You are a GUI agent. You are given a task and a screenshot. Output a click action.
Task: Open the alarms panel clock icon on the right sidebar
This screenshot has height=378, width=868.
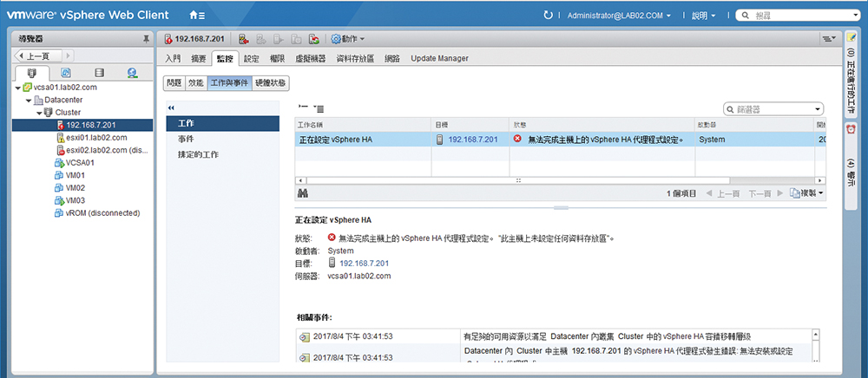coord(851,129)
